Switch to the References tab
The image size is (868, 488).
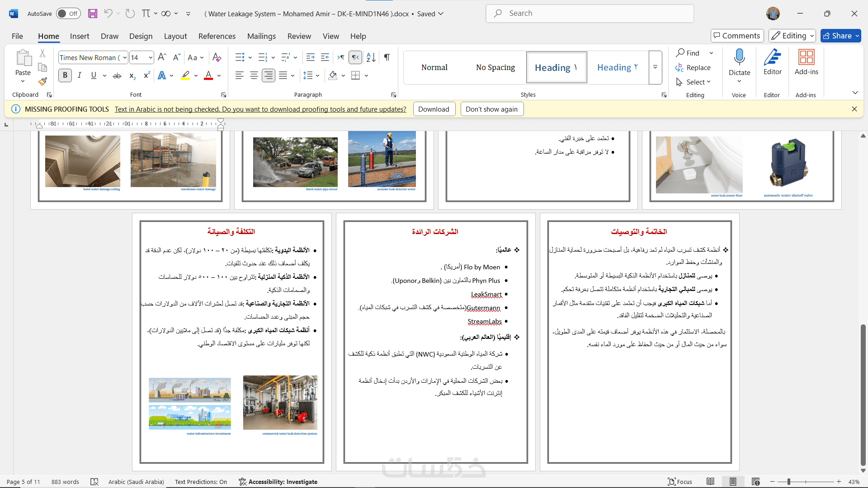pyautogui.click(x=217, y=36)
